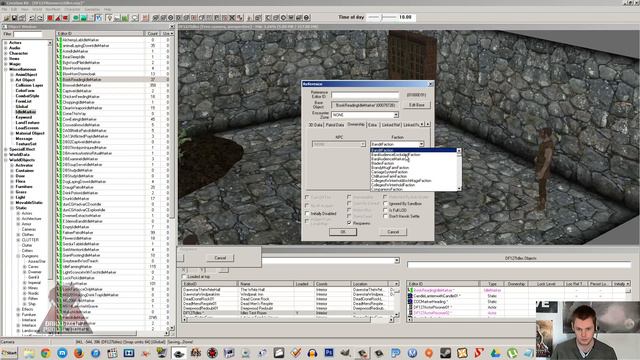Viewport: 640px width, 360px height.
Task: Click the Undo arrow in the toolbar
Action: 32,18
